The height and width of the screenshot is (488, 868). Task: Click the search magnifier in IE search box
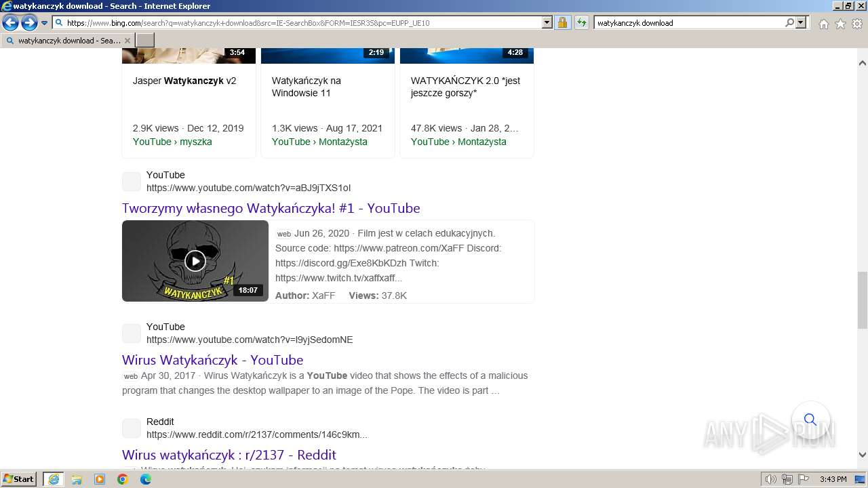coord(789,23)
